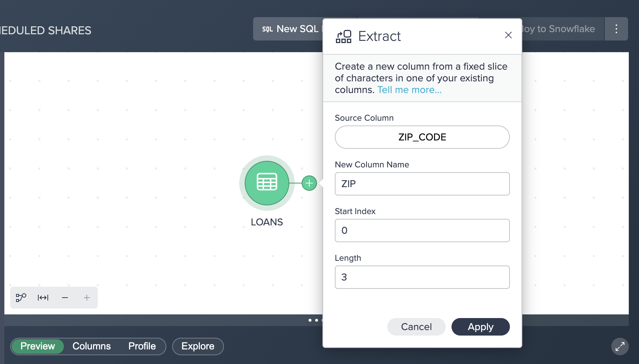
Task: Click the fit-to-width canvas icon
Action: click(x=43, y=298)
